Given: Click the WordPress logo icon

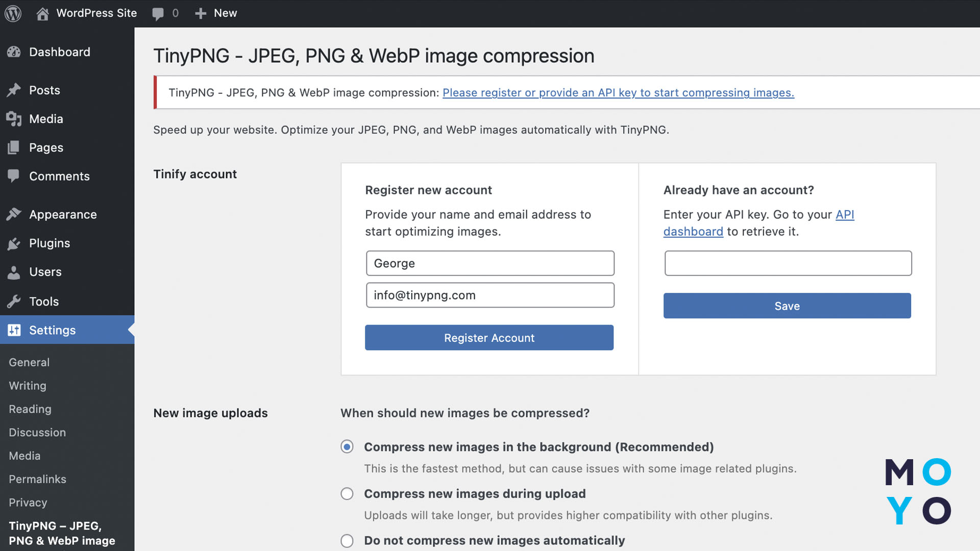Looking at the screenshot, I should tap(13, 13).
